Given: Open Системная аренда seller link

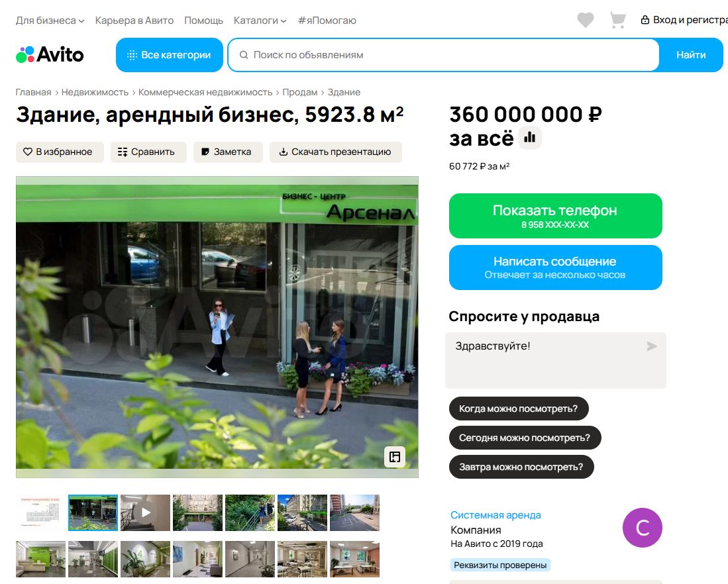Looking at the screenshot, I should [x=495, y=515].
